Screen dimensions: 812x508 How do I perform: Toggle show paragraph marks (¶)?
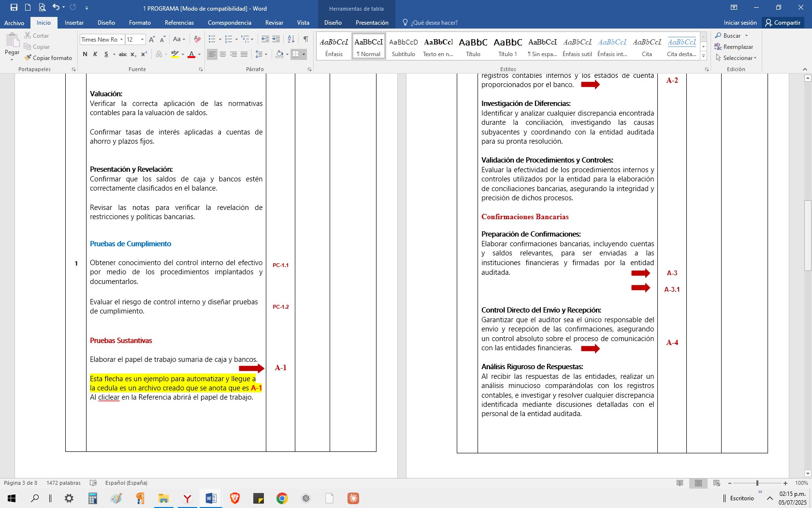(x=305, y=40)
